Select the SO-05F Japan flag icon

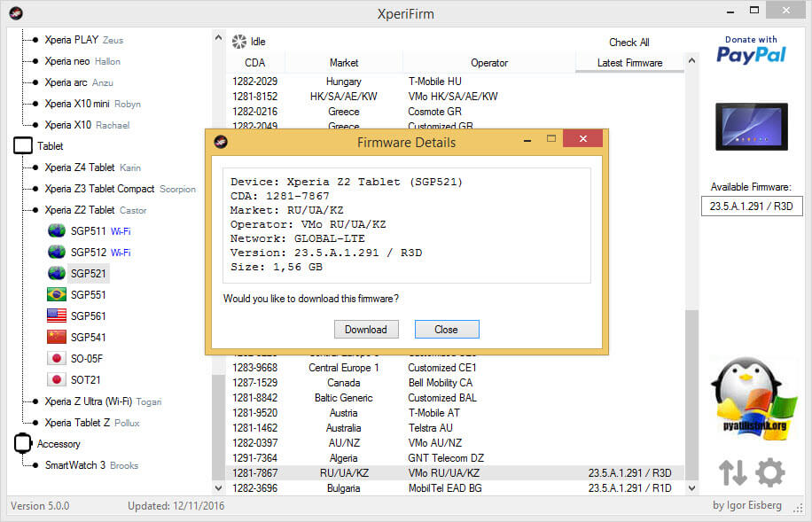[x=57, y=359]
